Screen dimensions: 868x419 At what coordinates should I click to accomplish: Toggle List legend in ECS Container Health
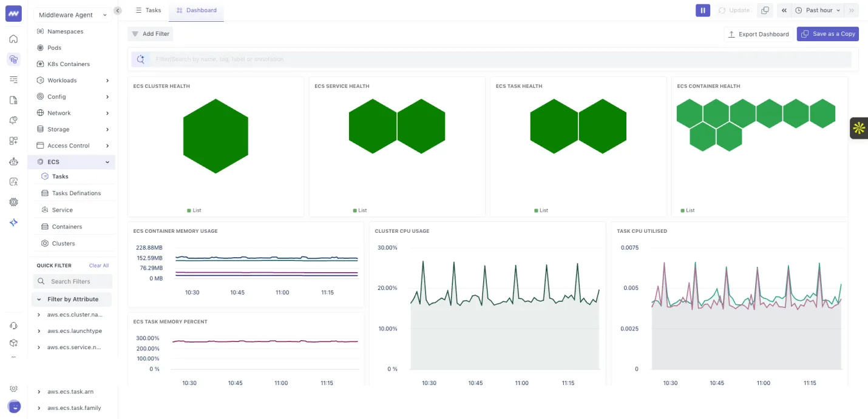click(688, 210)
